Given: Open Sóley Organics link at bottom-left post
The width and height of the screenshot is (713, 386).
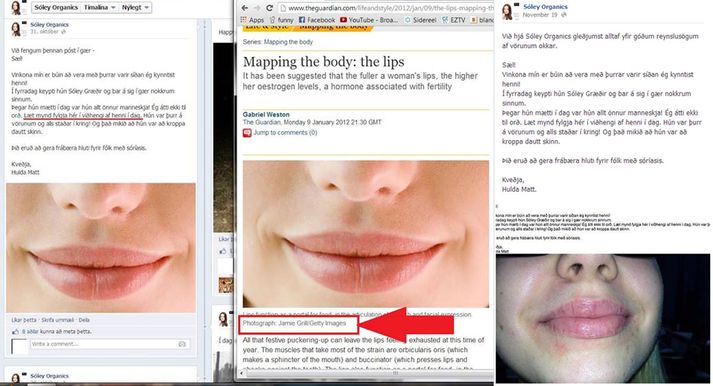Looking at the screenshot, I should coord(49,376).
